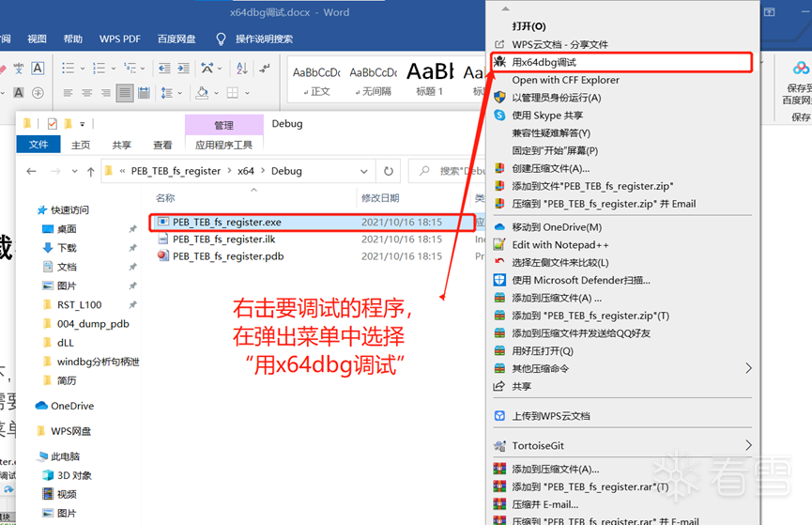Screen dimensions: 812x525
Task: Click the OneDrive cloud icon in context menu
Action: tap(499, 227)
